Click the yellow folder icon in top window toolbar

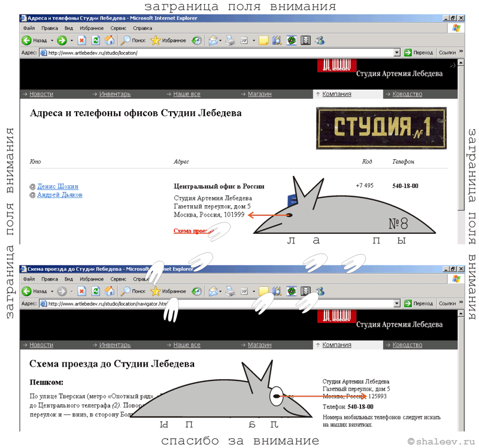pyautogui.click(x=263, y=40)
